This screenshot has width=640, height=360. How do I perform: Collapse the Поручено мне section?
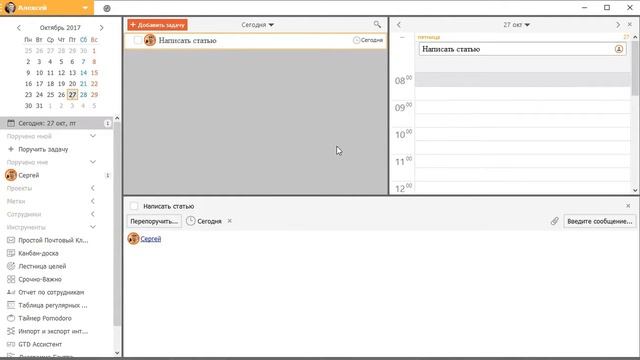(93, 162)
